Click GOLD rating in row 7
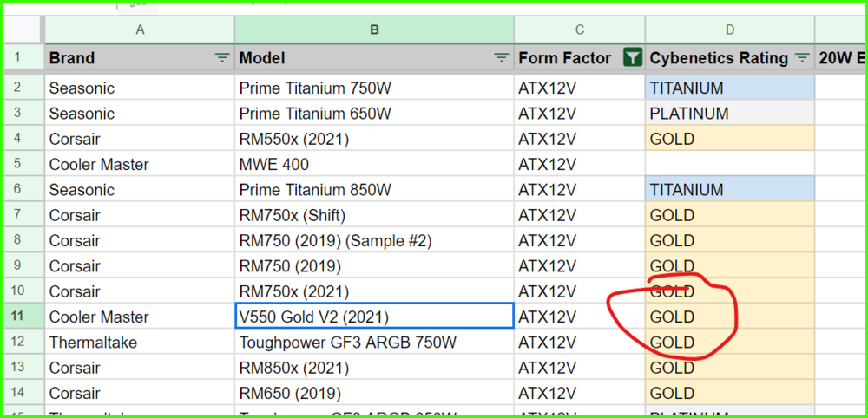This screenshot has width=868, height=418. (x=730, y=214)
